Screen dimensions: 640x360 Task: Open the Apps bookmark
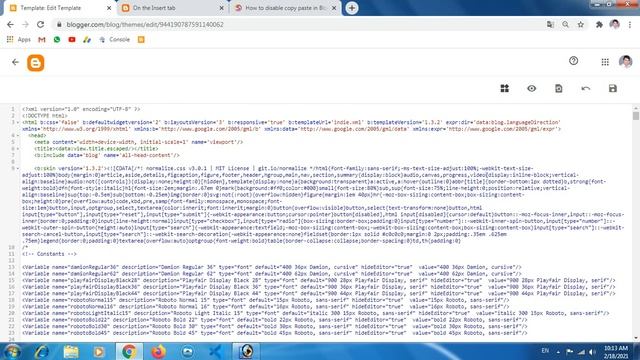19,40
